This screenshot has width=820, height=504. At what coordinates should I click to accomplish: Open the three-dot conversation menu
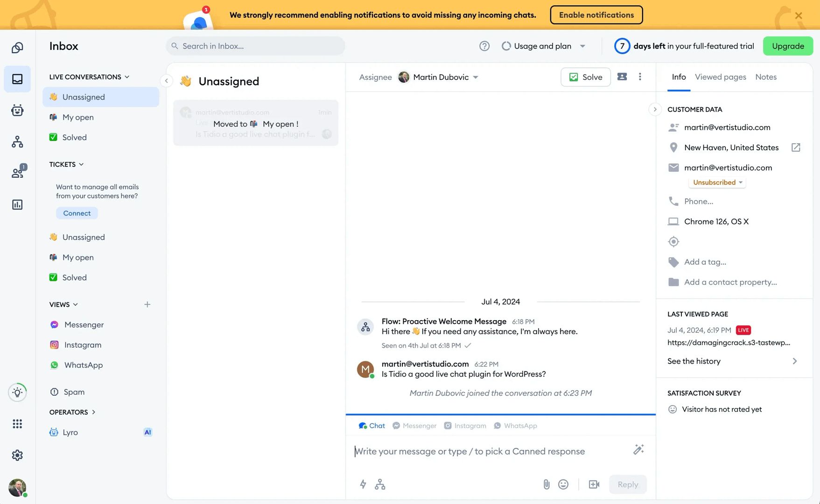click(640, 77)
